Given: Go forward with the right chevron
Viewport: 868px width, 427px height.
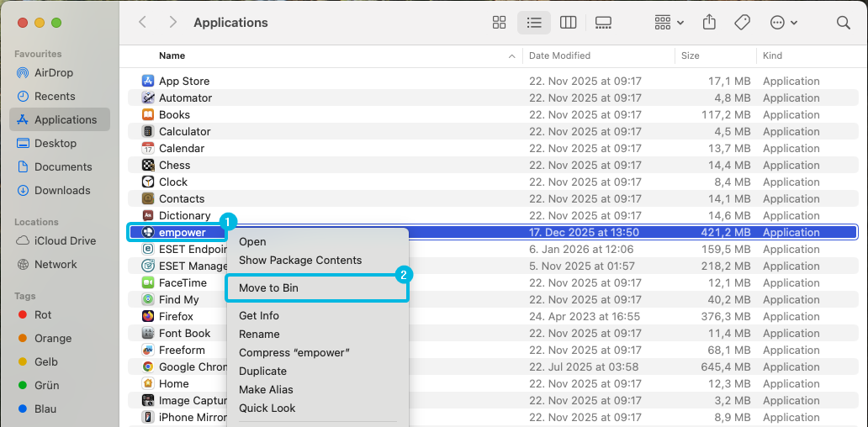Looking at the screenshot, I should coord(172,22).
